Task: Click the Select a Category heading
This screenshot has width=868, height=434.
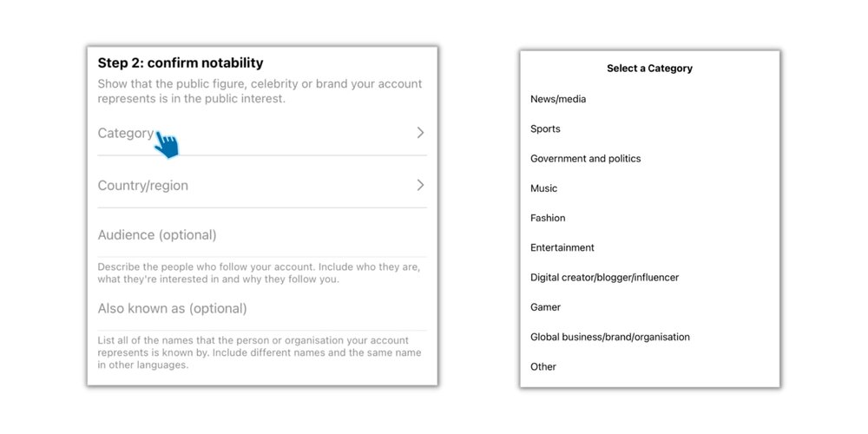Action: (649, 68)
